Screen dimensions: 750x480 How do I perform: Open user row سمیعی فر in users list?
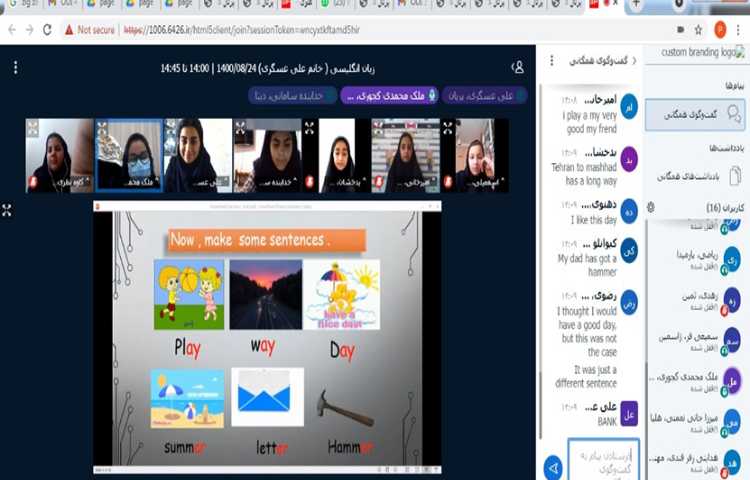695,341
